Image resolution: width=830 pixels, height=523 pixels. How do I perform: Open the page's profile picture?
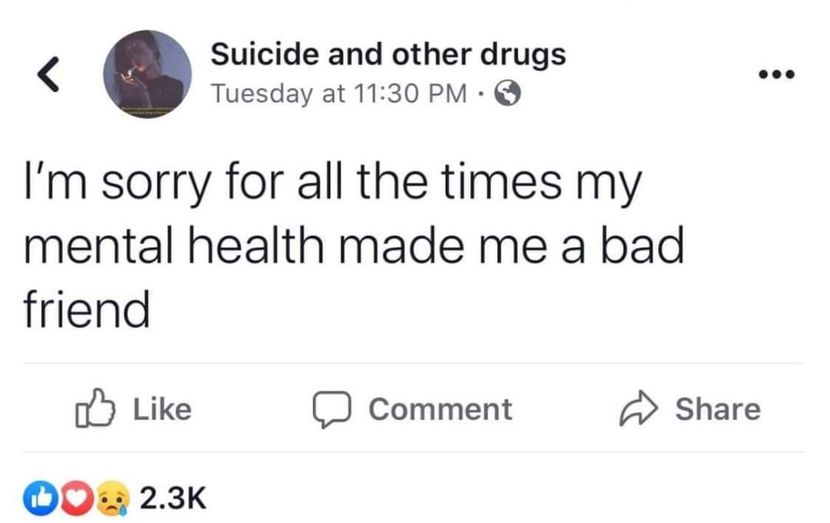[x=147, y=74]
